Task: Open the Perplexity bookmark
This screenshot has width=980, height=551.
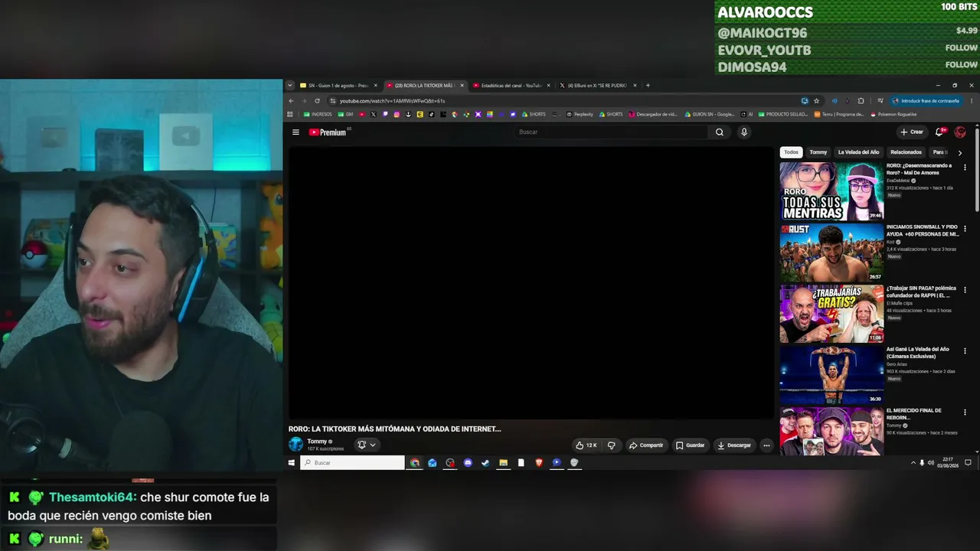Action: click(580, 115)
